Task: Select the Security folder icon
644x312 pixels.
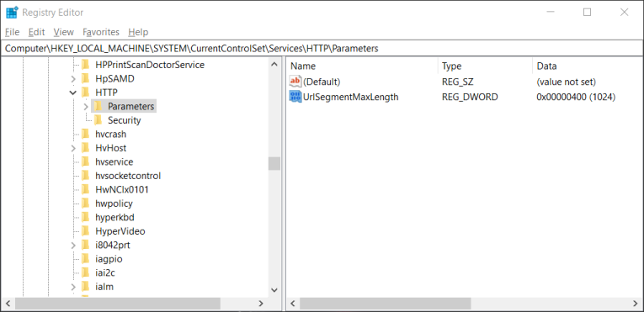Action: point(98,120)
